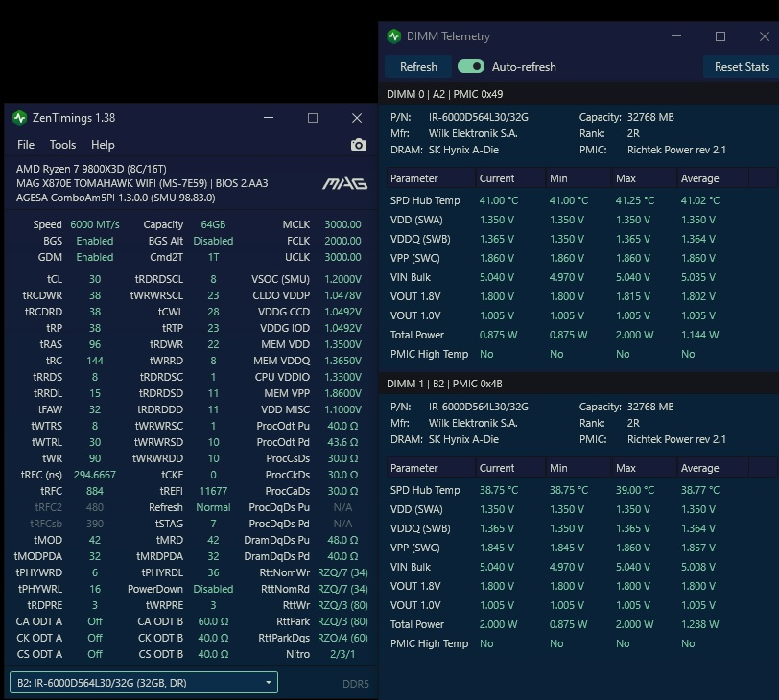Click the 1.288 W average total power
Image resolution: width=779 pixels, height=700 pixels.
(699, 624)
